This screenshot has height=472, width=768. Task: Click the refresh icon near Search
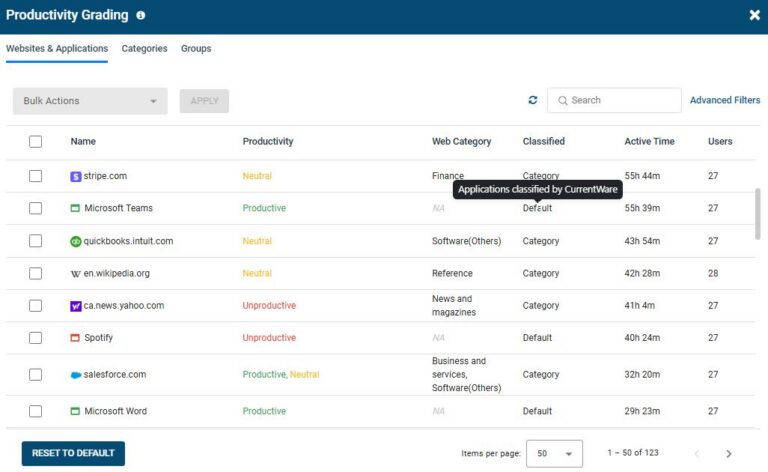[533, 100]
